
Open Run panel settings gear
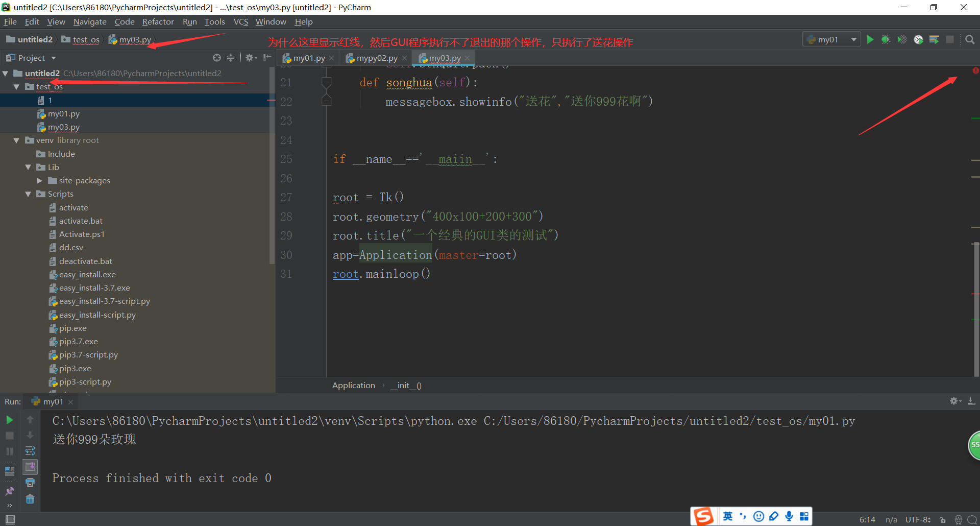[955, 401]
